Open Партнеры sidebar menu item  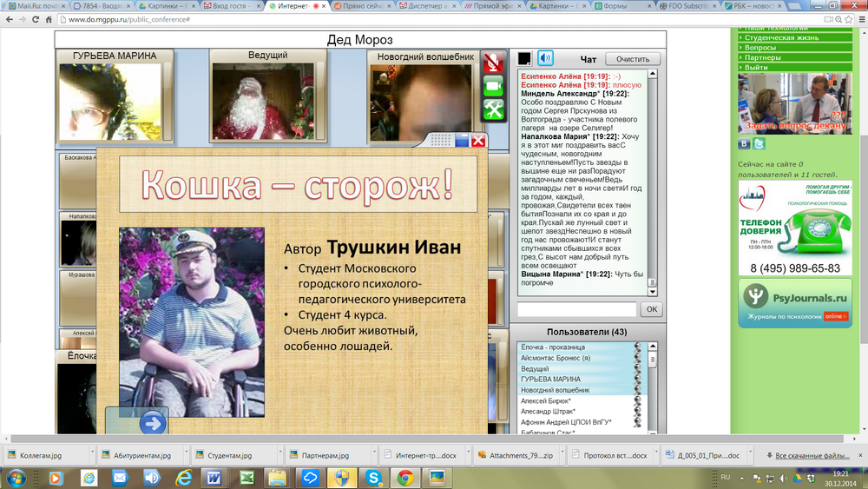click(795, 57)
